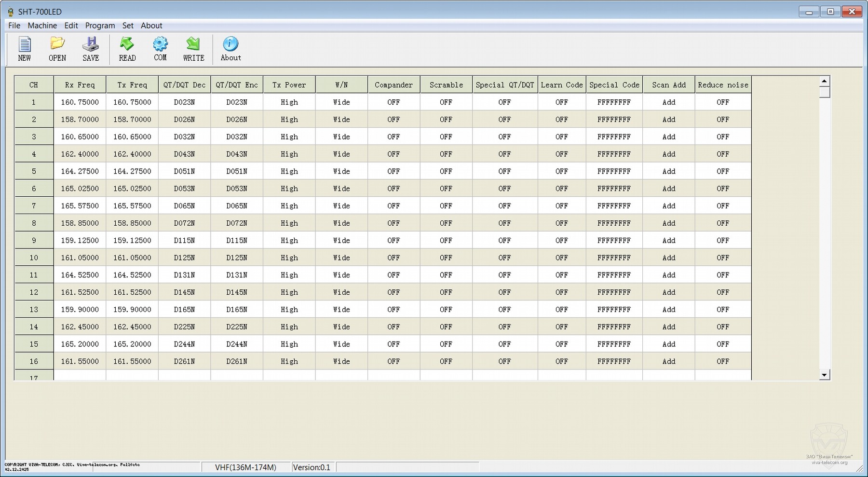
Task: Select channel 5 W/N Wide cell
Action: tap(341, 171)
